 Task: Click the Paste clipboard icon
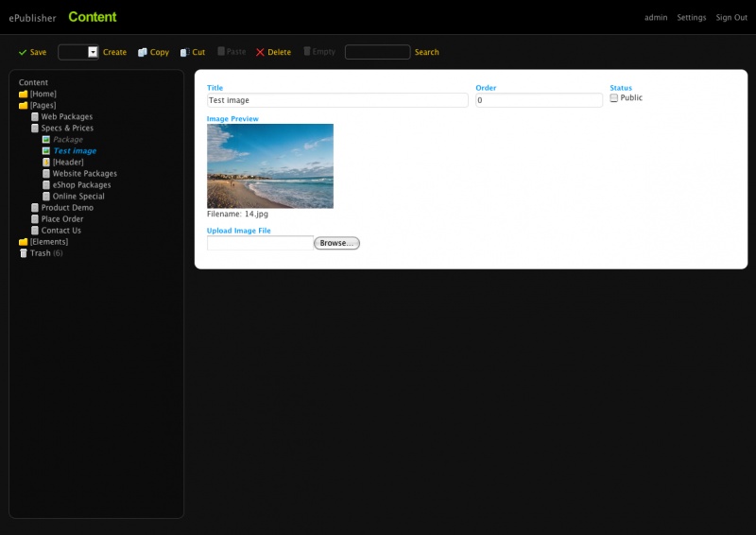click(x=221, y=52)
